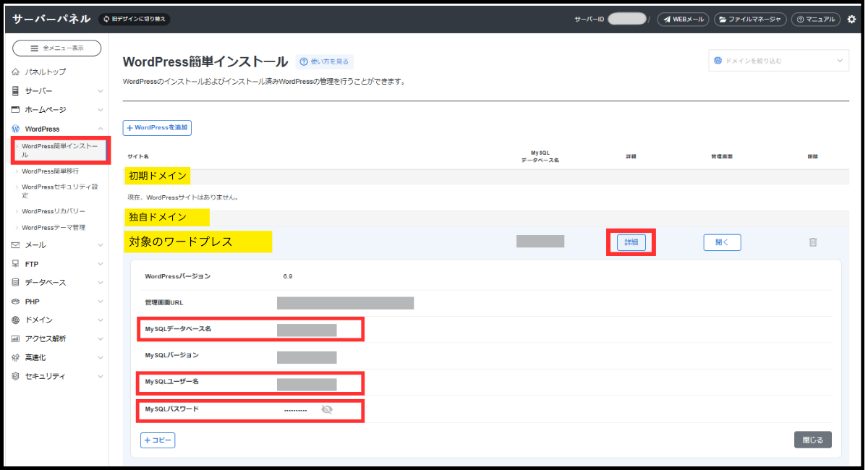Screen dimensions: 868x470
Task: Click the 詳細 details button
Action: click(x=631, y=242)
